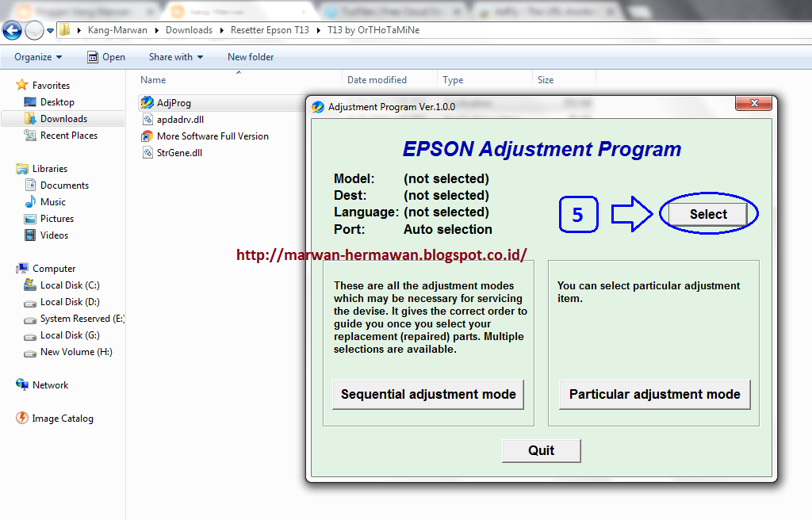Open the Pictures library
This screenshot has width=812, height=520.
pyautogui.click(x=57, y=219)
